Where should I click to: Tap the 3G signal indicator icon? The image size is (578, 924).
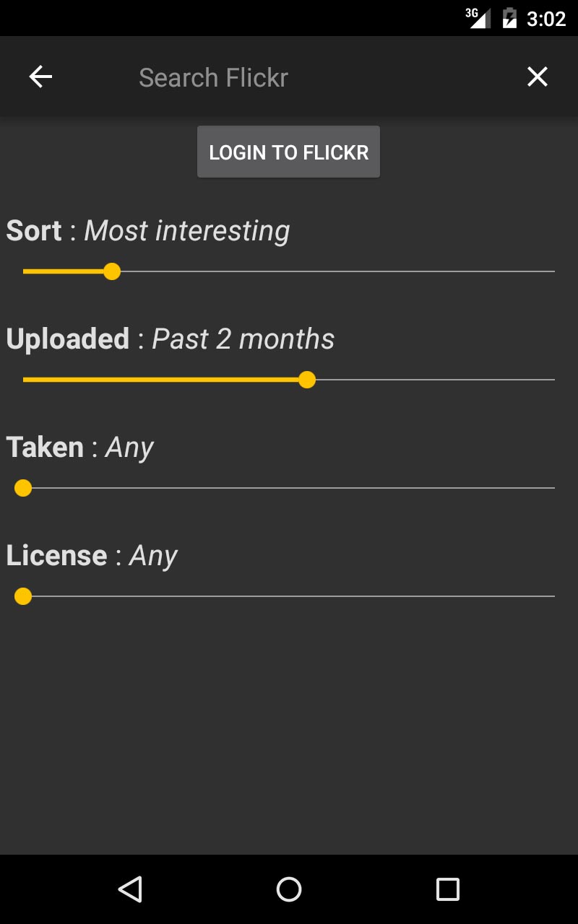coord(478,18)
